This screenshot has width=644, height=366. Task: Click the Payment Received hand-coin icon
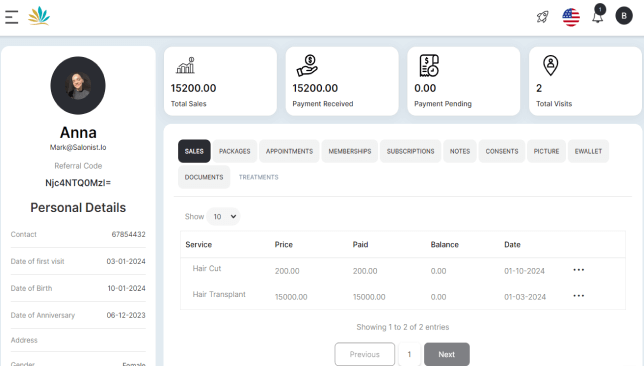(x=307, y=65)
